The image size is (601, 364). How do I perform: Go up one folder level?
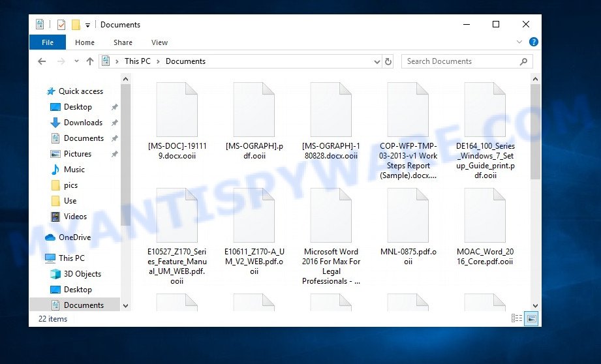click(x=89, y=61)
